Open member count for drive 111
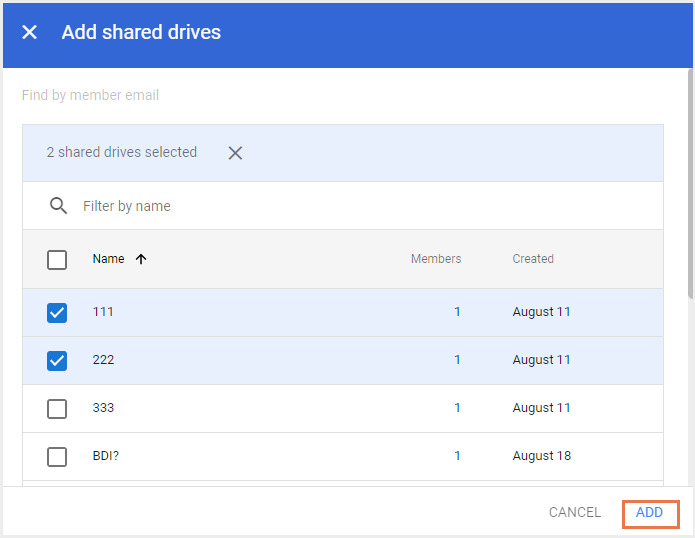The width and height of the screenshot is (695, 538). coord(458,312)
